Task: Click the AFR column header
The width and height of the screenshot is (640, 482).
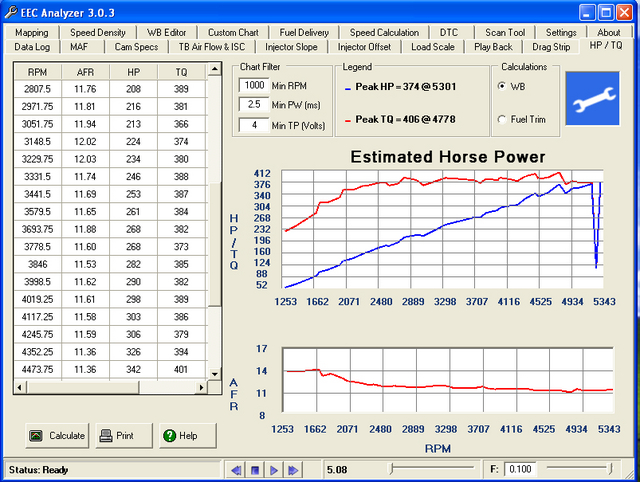Action: 85,72
